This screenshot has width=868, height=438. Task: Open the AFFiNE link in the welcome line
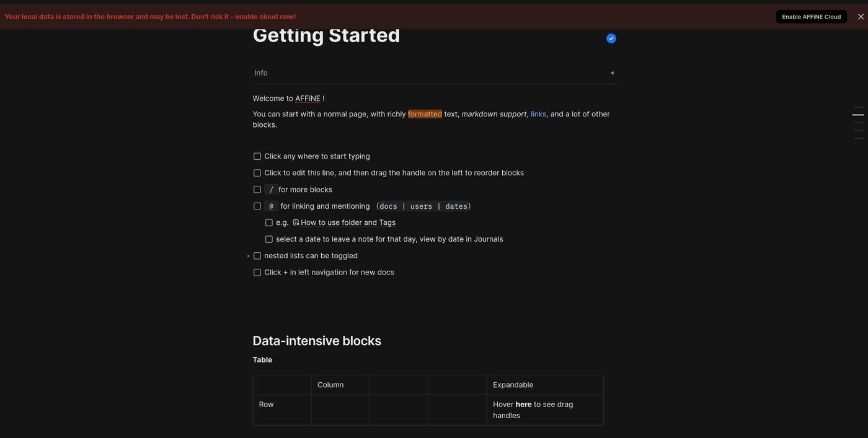pyautogui.click(x=308, y=99)
